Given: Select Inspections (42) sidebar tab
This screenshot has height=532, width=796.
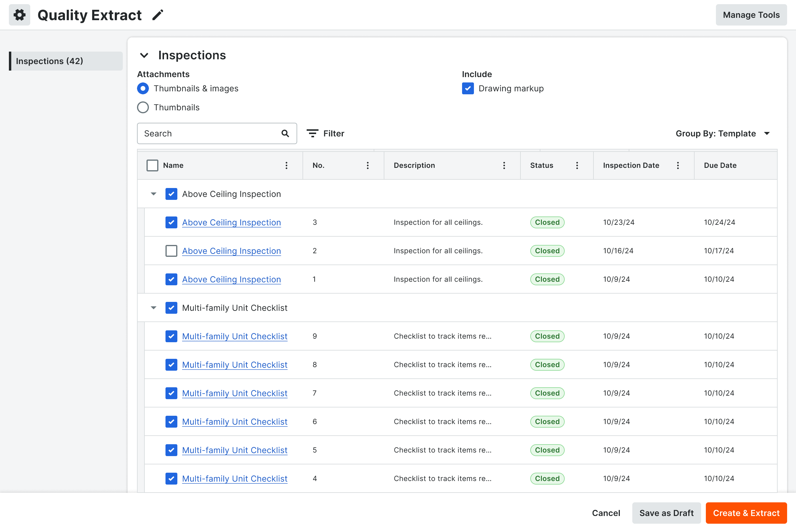Looking at the screenshot, I should 66,61.
